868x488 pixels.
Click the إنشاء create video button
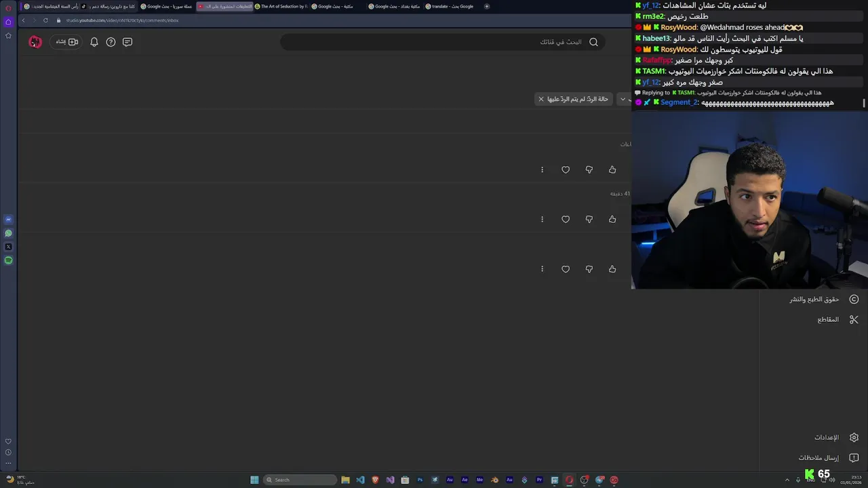pos(66,42)
